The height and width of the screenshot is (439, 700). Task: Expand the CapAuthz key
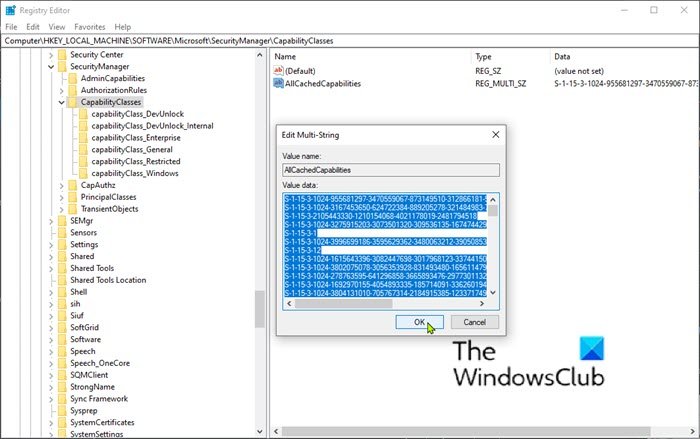tap(62, 185)
